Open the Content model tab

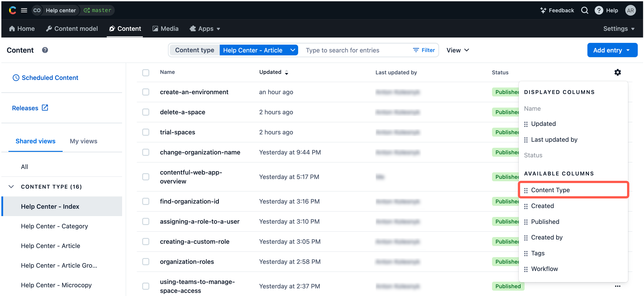(x=72, y=29)
